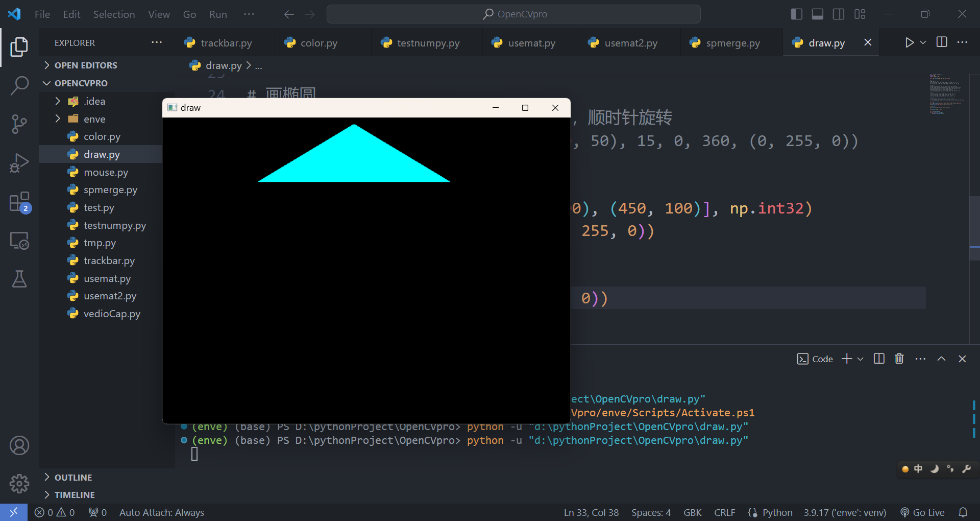
Task: Go to line via Ln 33, Col 38
Action: [x=591, y=512]
